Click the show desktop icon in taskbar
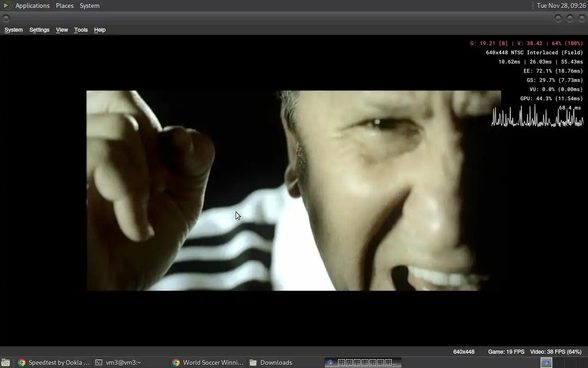 pyautogui.click(x=5, y=362)
